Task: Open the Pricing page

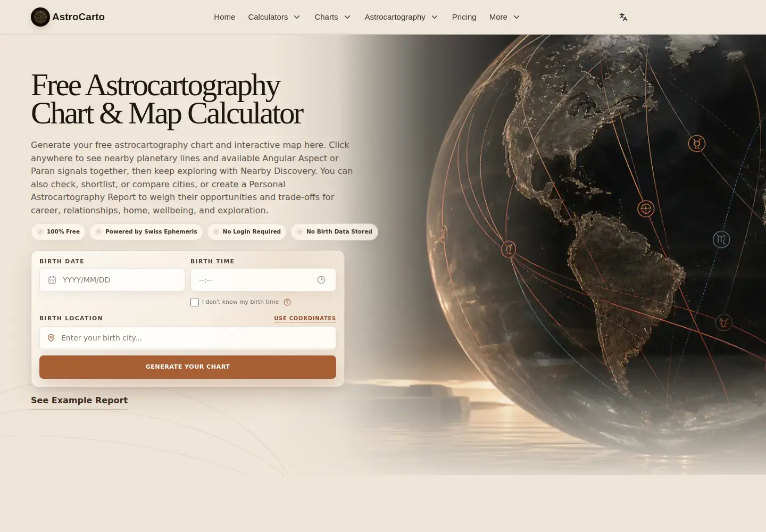Action: pyautogui.click(x=464, y=17)
